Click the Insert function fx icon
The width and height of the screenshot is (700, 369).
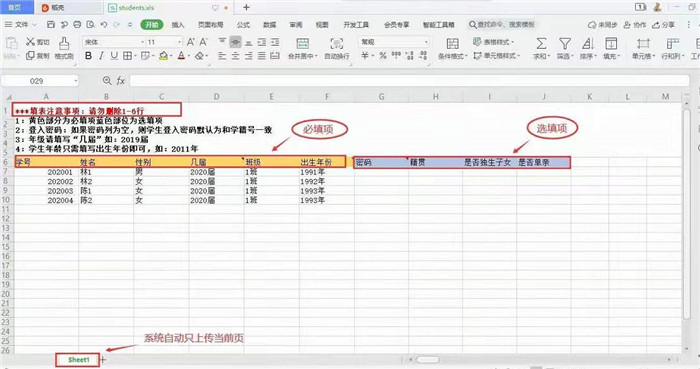[121, 81]
